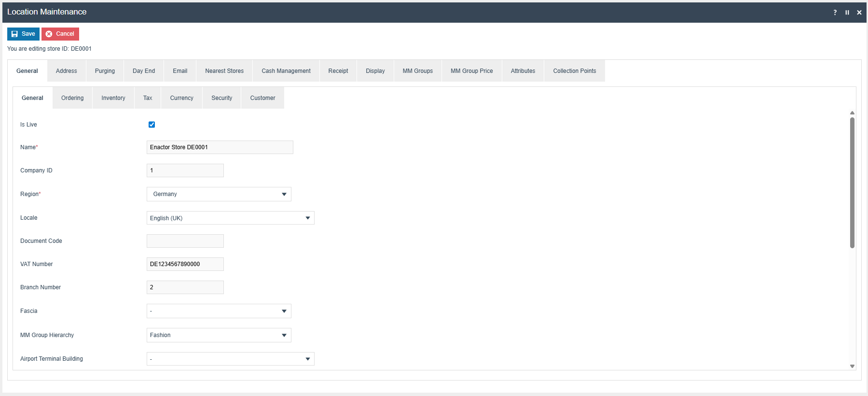This screenshot has height=396, width=868.
Task: Select the Currency sub-tab
Action: 182,98
